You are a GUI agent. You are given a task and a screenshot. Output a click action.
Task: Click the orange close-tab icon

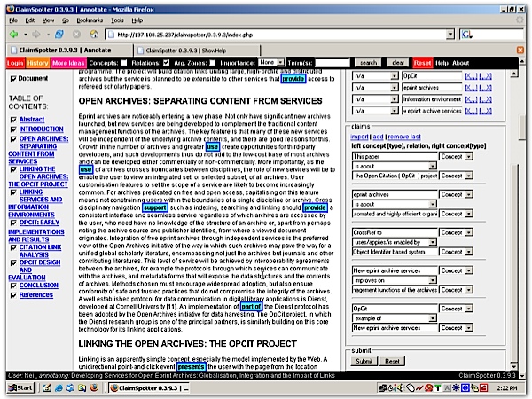tap(520, 51)
